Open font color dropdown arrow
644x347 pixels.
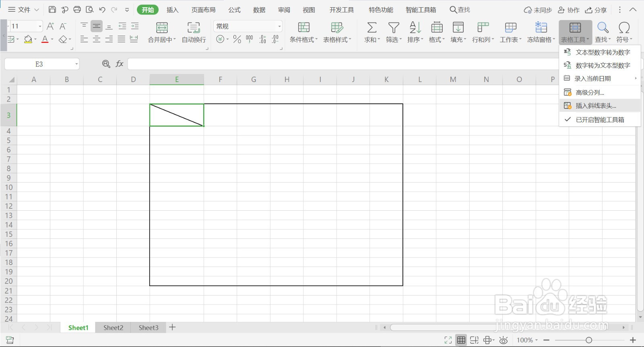tap(52, 39)
